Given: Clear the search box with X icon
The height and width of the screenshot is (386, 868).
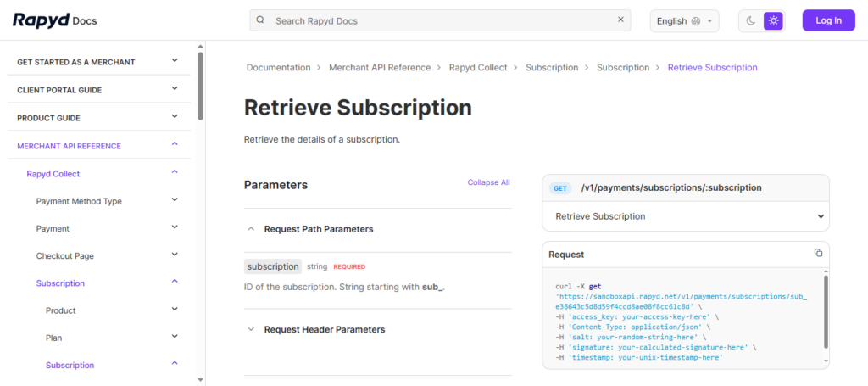Looking at the screenshot, I should 620,20.
